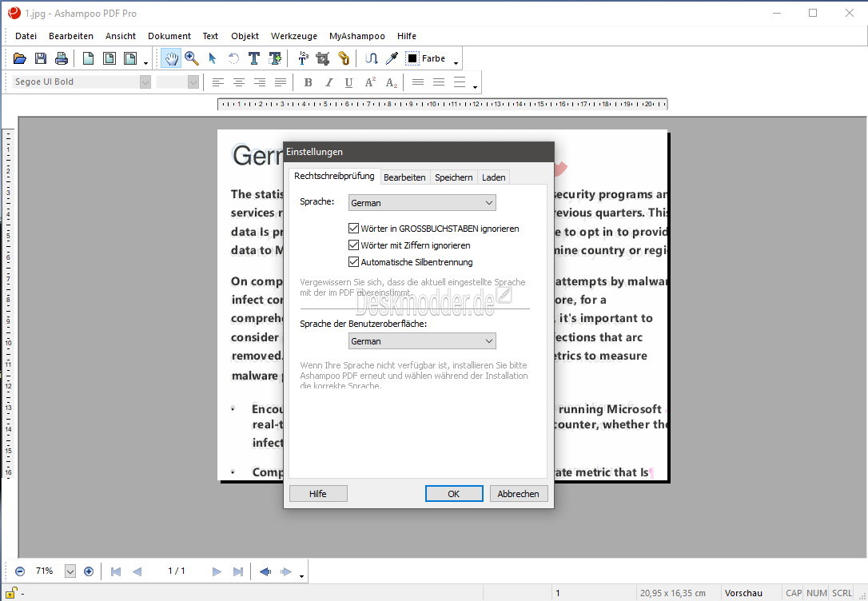The width and height of the screenshot is (868, 601).
Task: Expand Sprache der Benutzeroberfläche dropdown
Action: (422, 341)
